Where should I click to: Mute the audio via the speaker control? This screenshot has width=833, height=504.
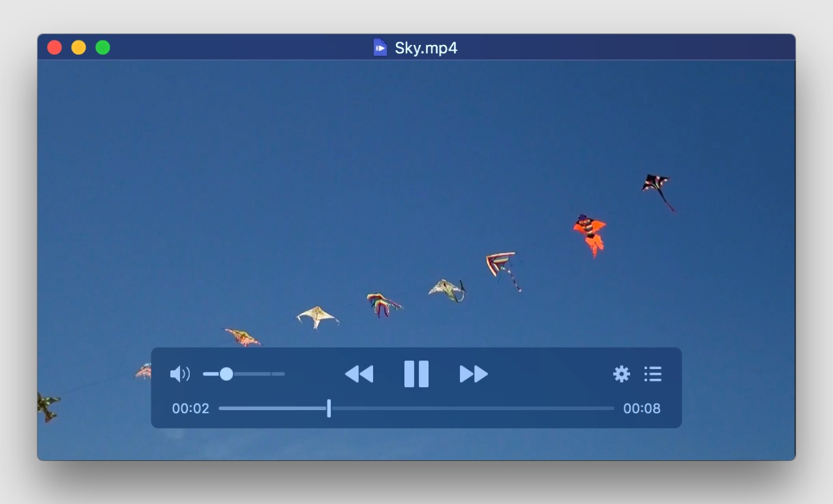pos(180,374)
